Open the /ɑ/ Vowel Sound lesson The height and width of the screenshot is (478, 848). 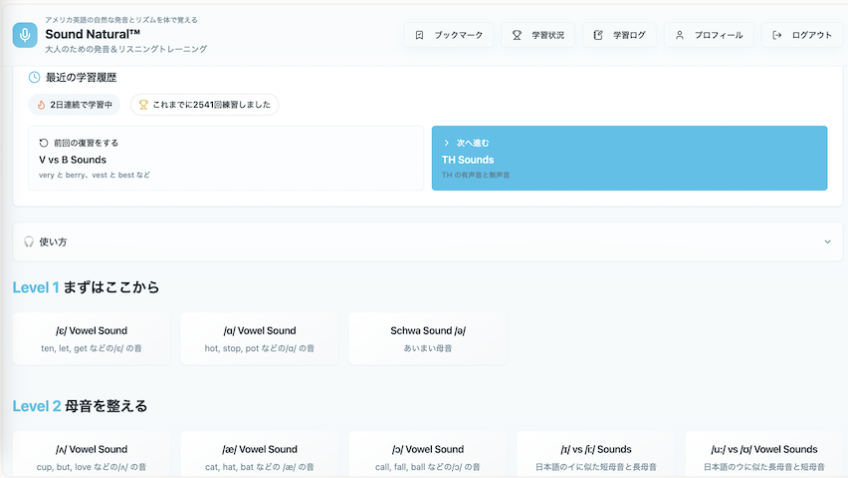pyautogui.click(x=260, y=338)
